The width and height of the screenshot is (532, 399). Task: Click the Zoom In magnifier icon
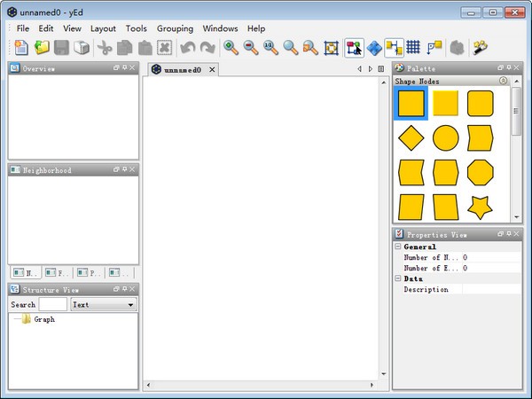point(231,48)
